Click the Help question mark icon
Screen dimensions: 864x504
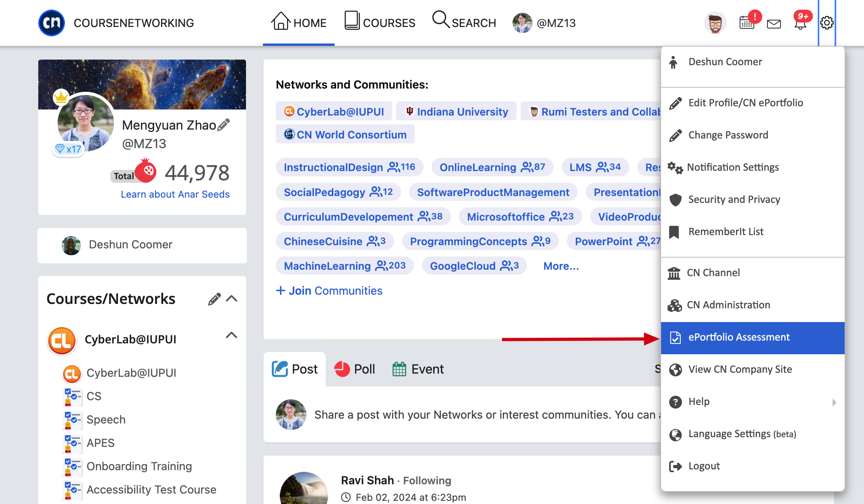676,402
